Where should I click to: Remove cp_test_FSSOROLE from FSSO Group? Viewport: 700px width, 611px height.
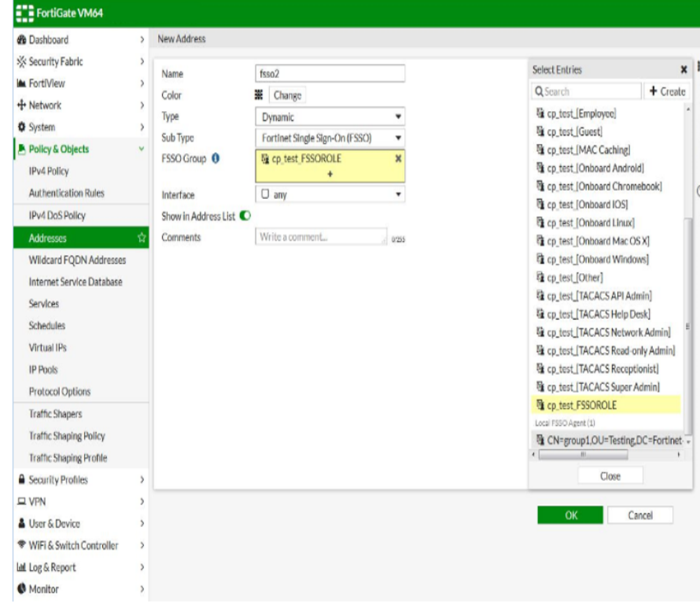point(398,159)
